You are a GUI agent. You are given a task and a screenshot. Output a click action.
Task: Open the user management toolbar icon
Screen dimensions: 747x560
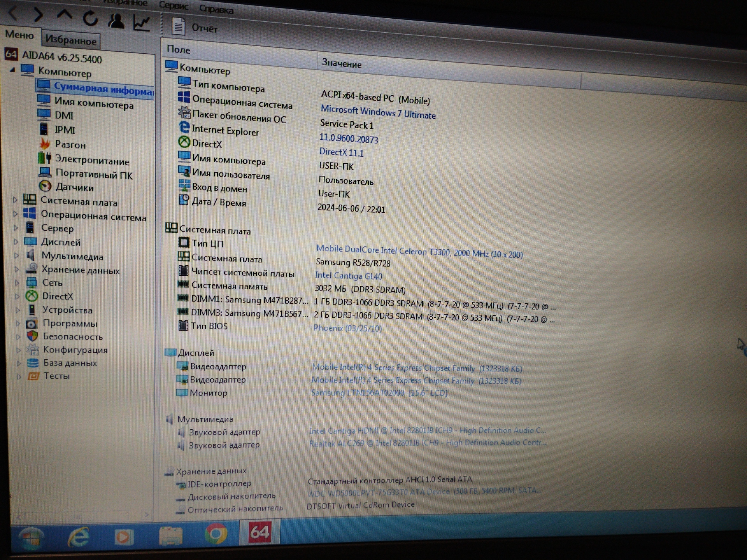click(x=116, y=21)
